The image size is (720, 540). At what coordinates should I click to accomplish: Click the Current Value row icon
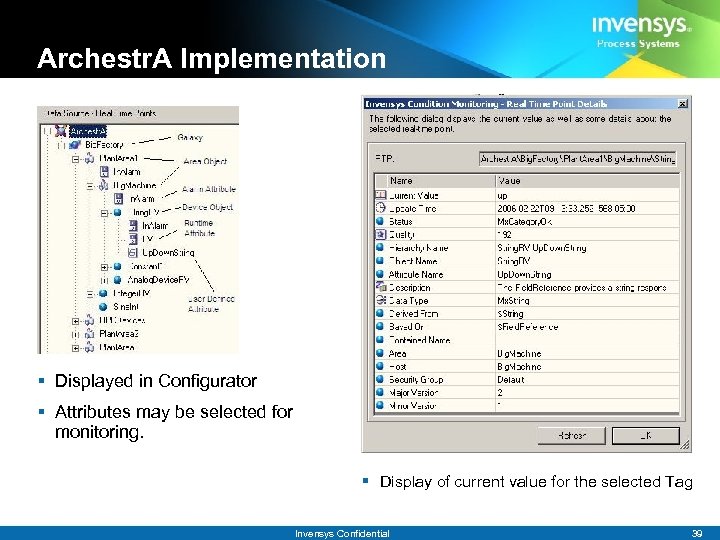point(381,195)
